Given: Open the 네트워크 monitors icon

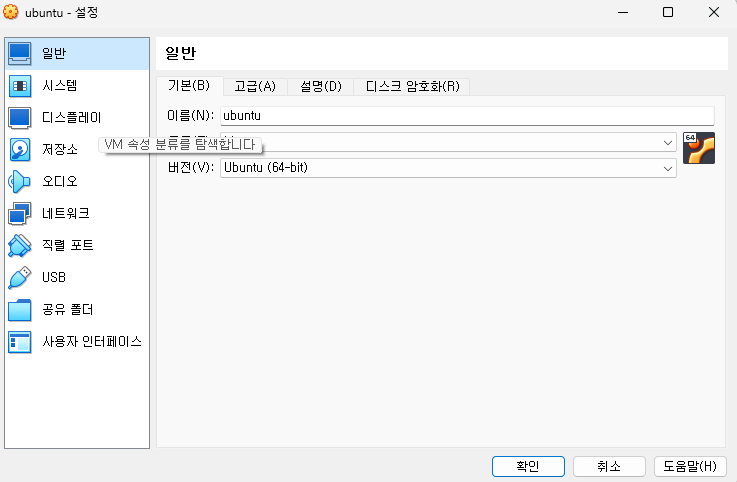Looking at the screenshot, I should pyautogui.click(x=20, y=214).
